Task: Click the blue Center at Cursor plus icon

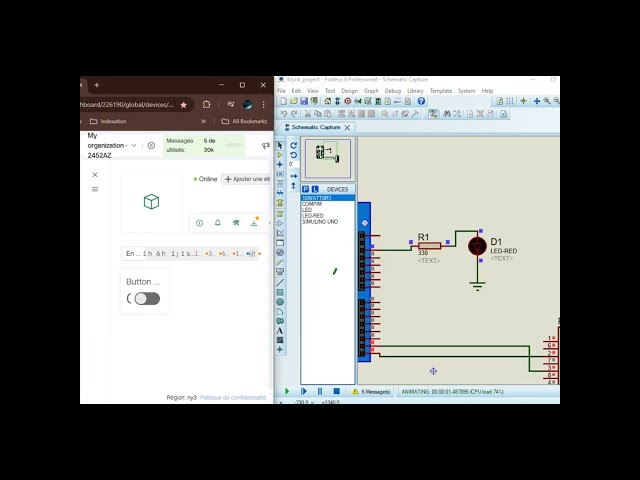Action: 537,101
